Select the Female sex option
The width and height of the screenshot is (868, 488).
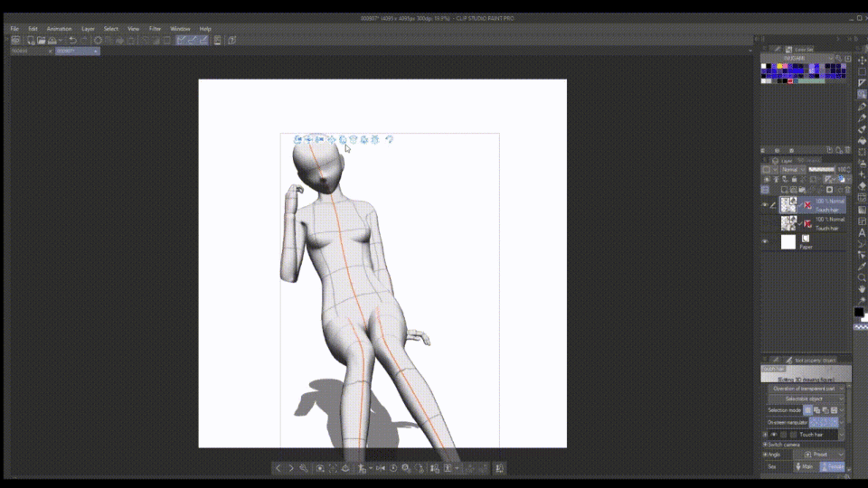pos(833,467)
